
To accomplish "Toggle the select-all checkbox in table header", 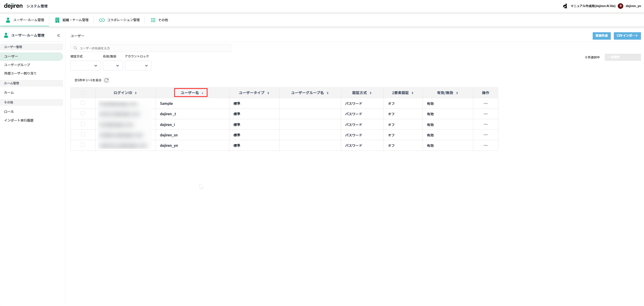I will 83,93.
